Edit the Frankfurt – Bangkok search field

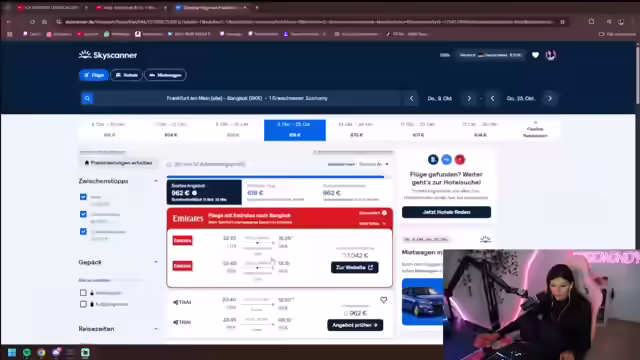(x=247, y=98)
